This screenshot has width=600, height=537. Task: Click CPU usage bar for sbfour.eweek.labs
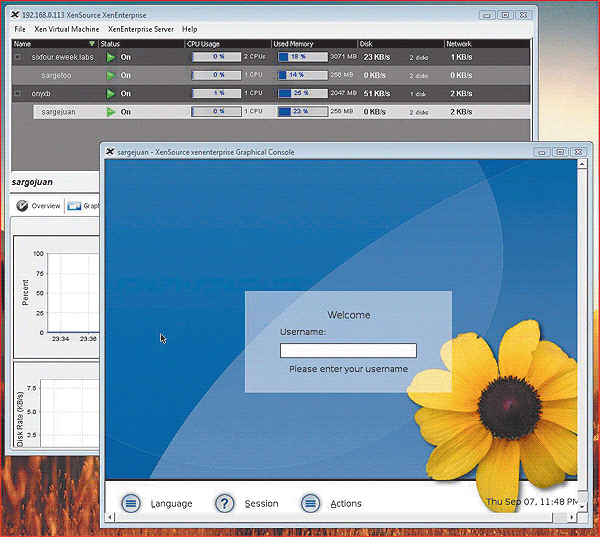point(217,57)
